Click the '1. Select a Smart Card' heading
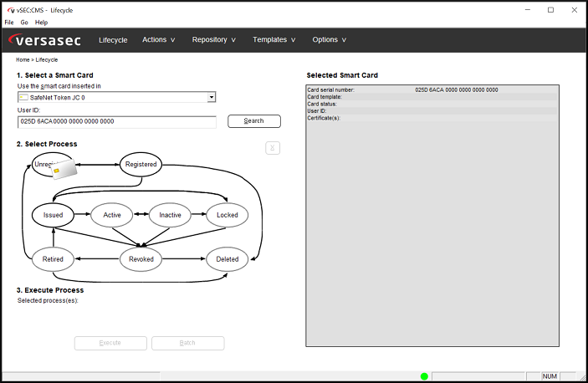Screen dimensions: 588x383 [54, 75]
